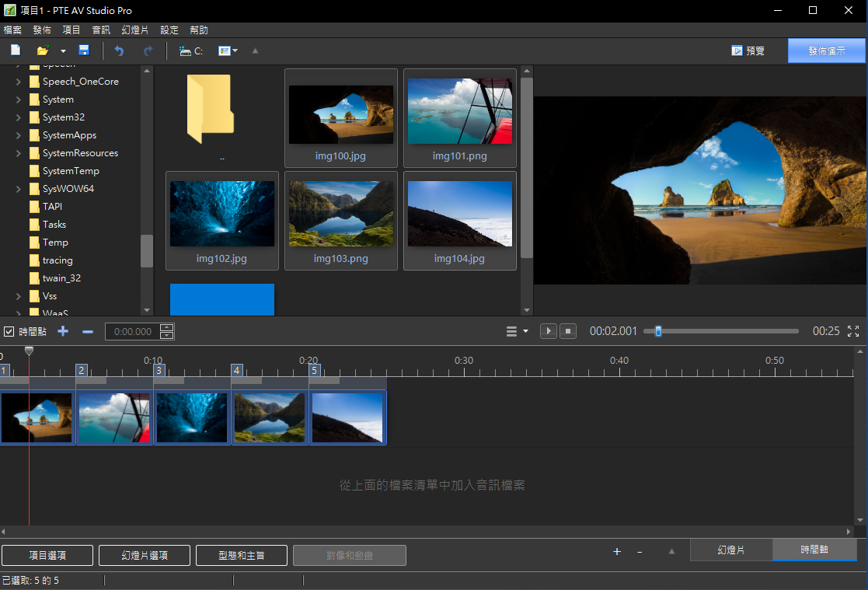Screen dimensions: 868x590
Task: Open the 幫助 (Help) menu
Action: pyautogui.click(x=199, y=30)
